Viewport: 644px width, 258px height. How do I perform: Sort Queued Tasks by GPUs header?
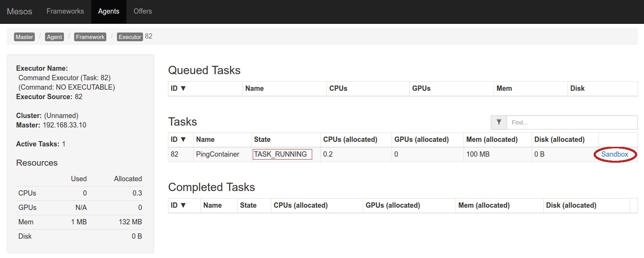point(421,89)
